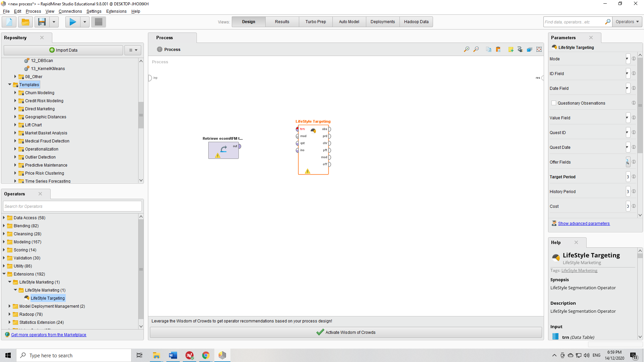Open the File menu
Image resolution: width=644 pixels, height=362 pixels.
6,11
